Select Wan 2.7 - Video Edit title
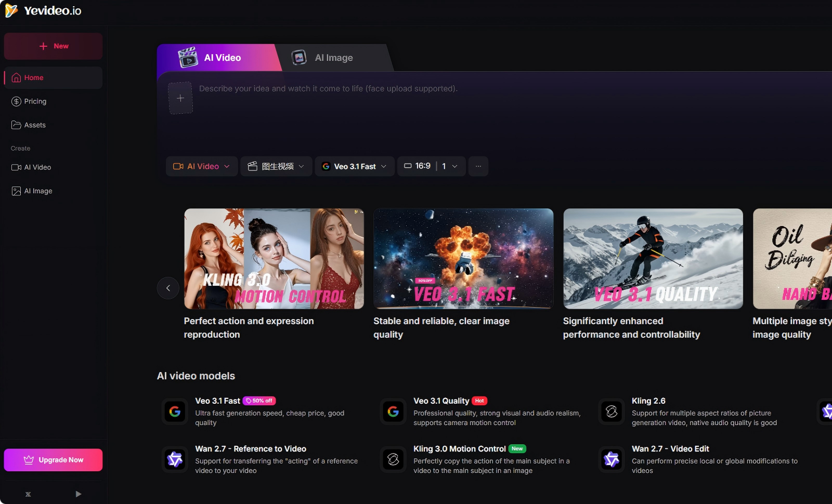 pos(670,449)
